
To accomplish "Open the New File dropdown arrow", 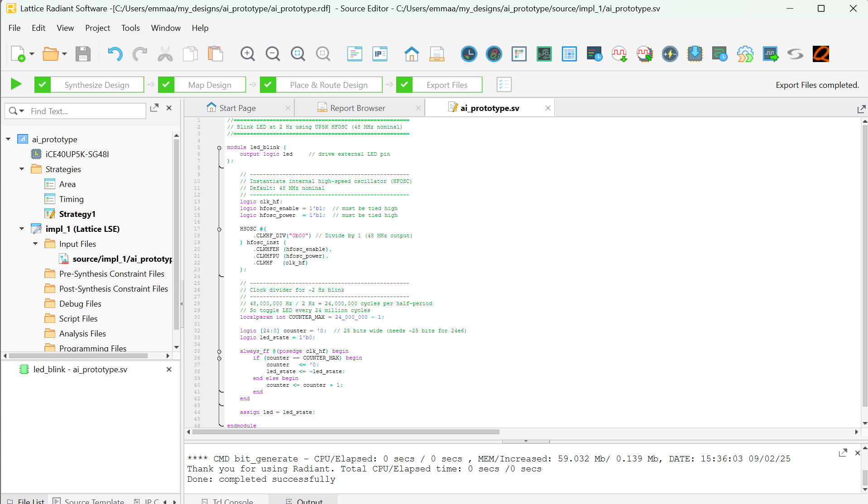I will coord(32,54).
